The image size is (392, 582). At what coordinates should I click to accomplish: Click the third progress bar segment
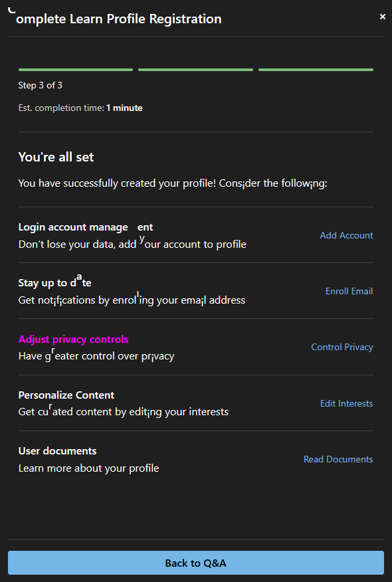pos(316,69)
